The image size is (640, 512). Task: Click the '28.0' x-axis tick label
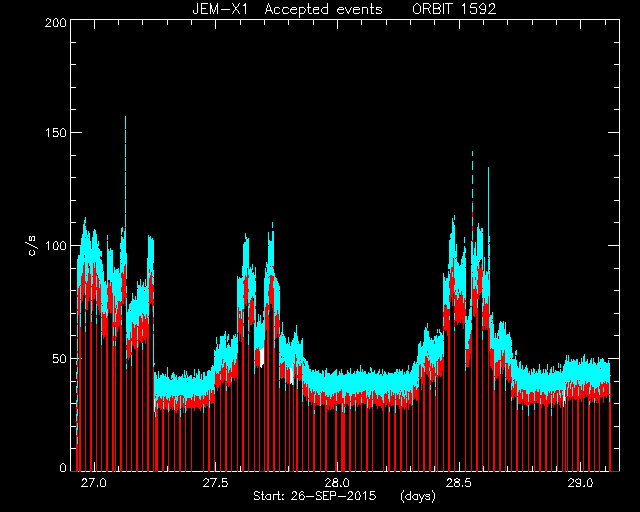coord(337,483)
